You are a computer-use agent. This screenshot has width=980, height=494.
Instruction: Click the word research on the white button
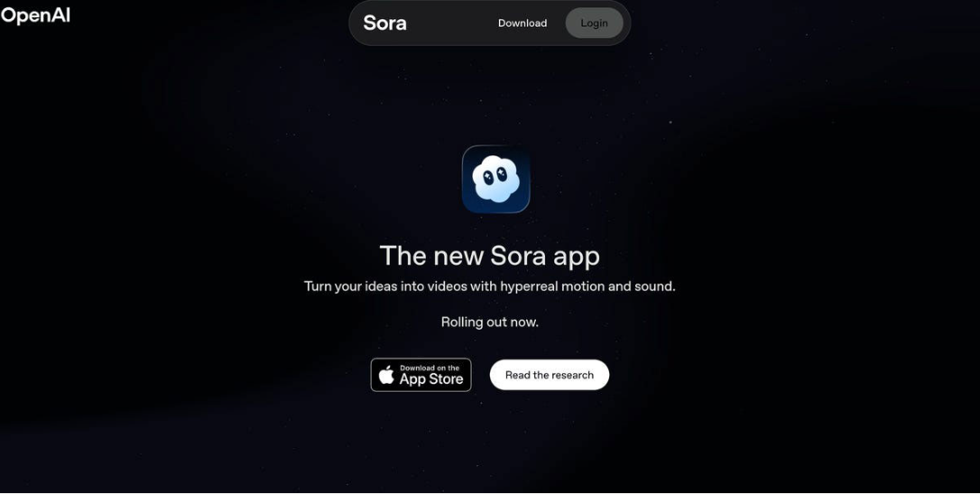572,375
